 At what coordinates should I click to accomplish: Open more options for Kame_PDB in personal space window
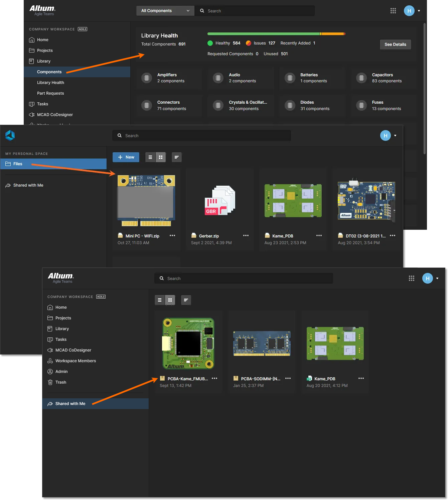pyautogui.click(x=319, y=236)
